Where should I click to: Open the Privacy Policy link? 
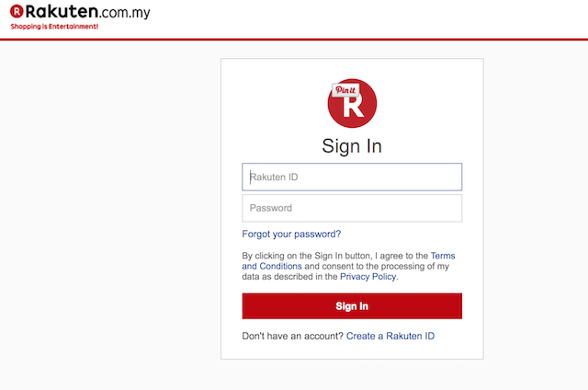click(x=368, y=276)
